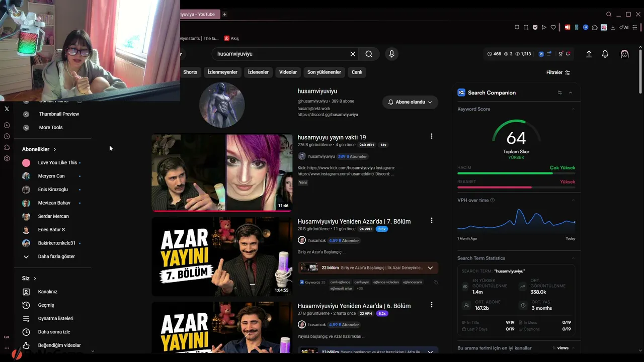Select the Shorts filter chip
Viewport: 644px width, 362px height.
coord(190,72)
